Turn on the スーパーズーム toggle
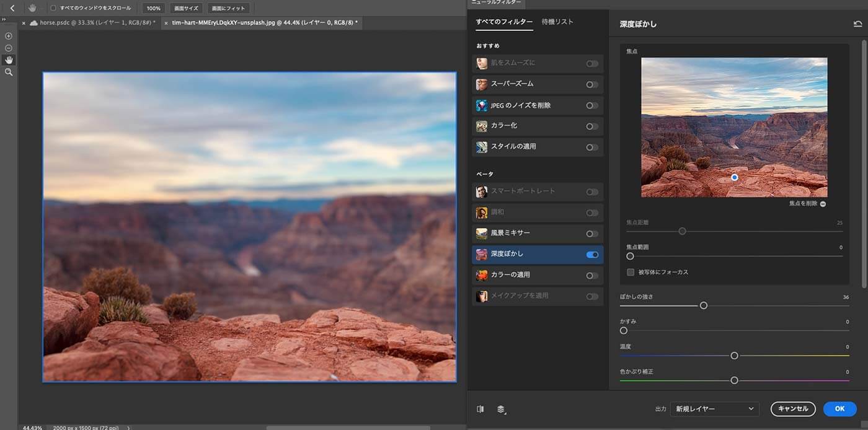868x430 pixels. [592, 85]
